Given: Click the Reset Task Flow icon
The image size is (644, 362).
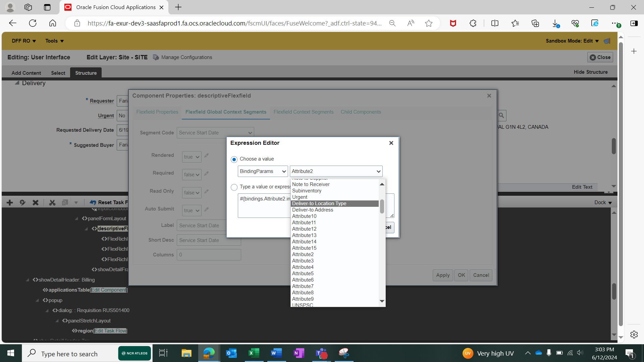Looking at the screenshot, I should (x=93, y=202).
